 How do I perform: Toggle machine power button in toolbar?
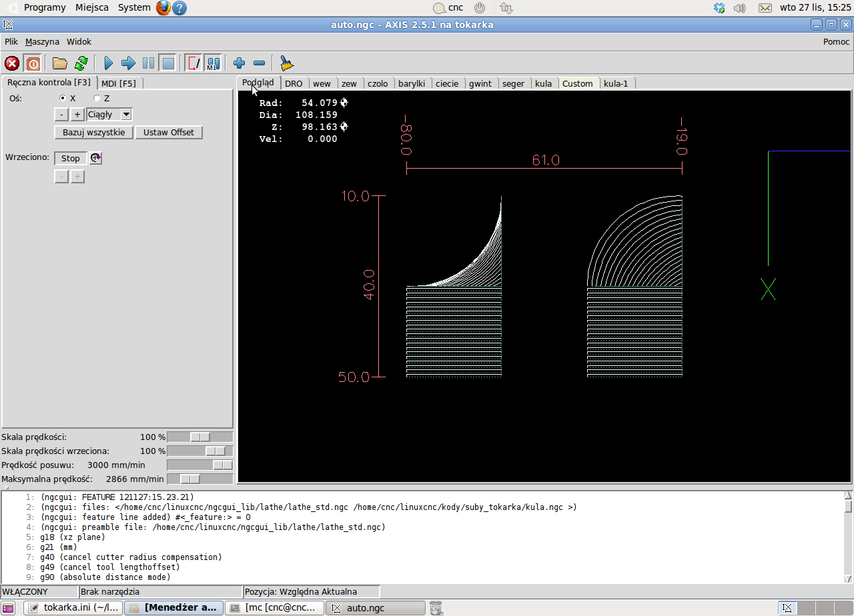(33, 63)
